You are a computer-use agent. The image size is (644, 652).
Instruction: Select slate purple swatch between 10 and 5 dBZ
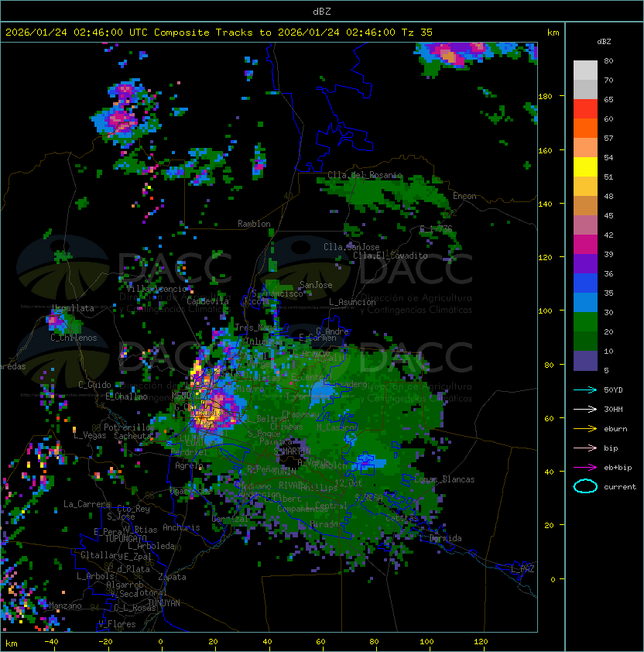click(x=585, y=361)
